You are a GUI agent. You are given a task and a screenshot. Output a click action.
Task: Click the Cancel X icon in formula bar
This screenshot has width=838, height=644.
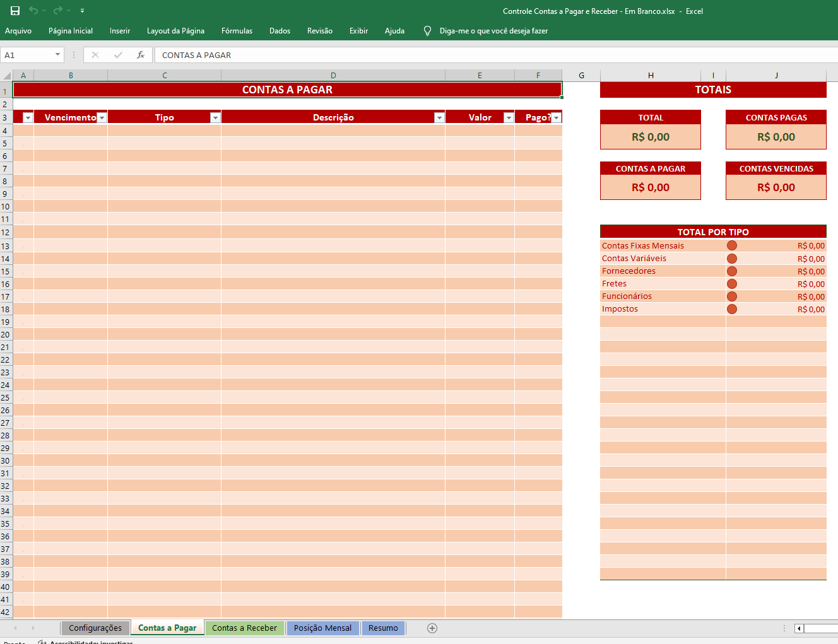coord(95,55)
